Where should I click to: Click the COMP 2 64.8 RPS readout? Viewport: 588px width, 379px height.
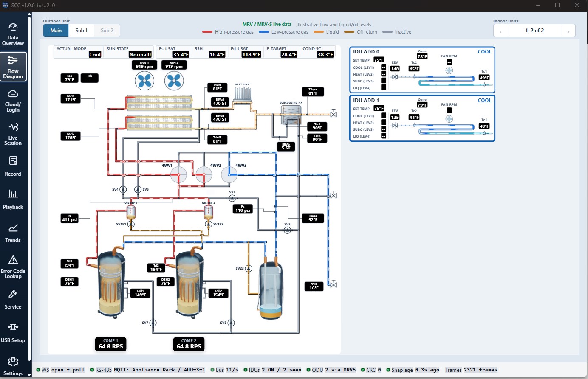tap(189, 344)
